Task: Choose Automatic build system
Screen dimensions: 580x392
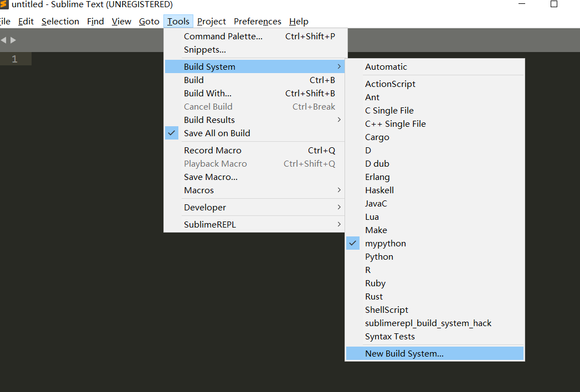Action: (x=435, y=66)
